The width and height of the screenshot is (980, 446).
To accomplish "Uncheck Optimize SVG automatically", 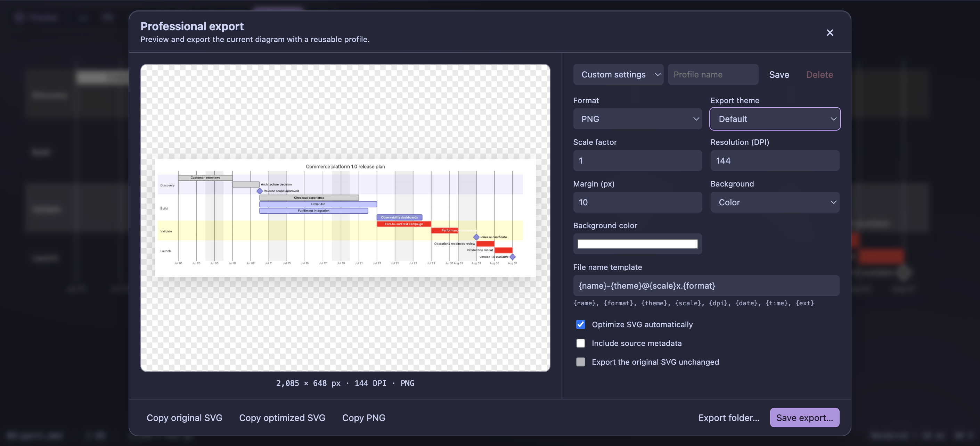I will click(581, 324).
